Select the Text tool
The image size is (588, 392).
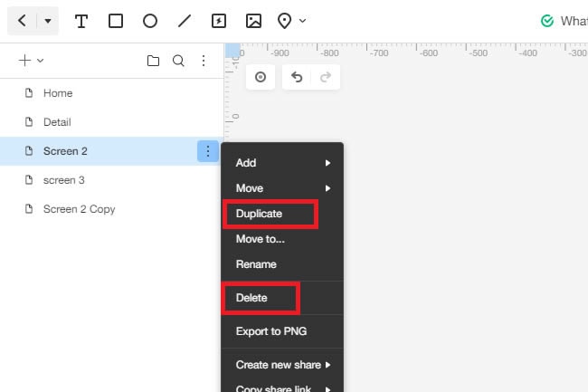[81, 21]
